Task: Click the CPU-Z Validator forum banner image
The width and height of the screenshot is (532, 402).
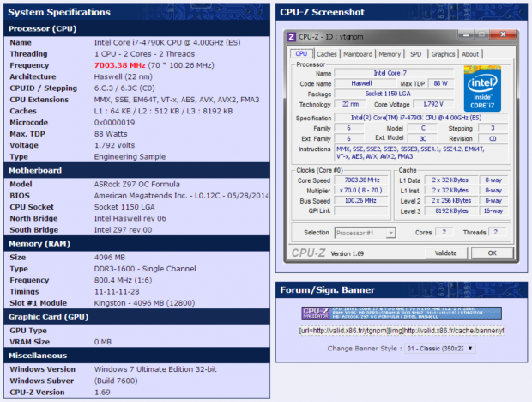Action: click(x=402, y=313)
